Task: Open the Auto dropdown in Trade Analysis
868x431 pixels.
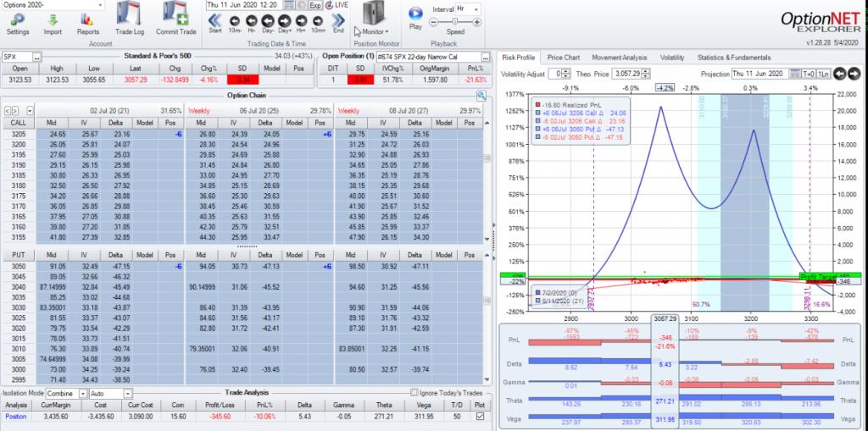Action: 128,394
